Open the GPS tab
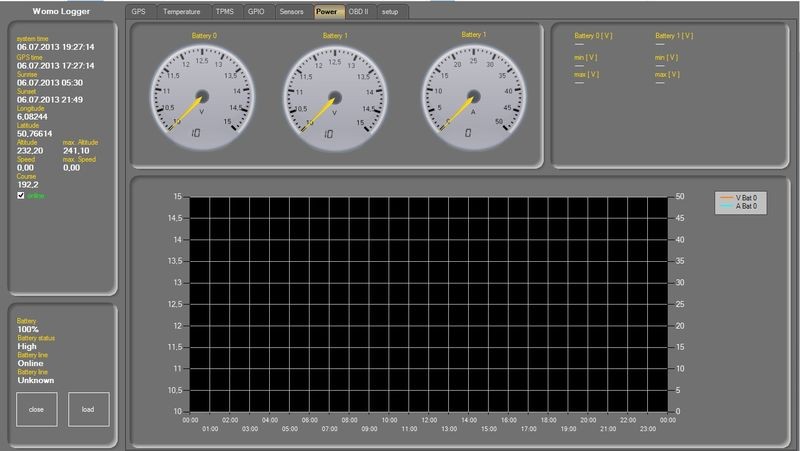This screenshot has width=800, height=451. [x=139, y=11]
